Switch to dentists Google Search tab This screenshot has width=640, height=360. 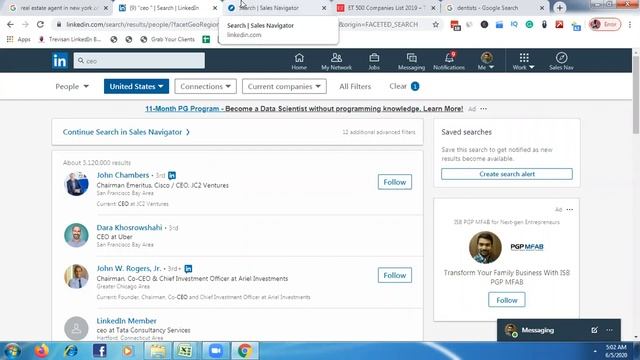pos(494,8)
